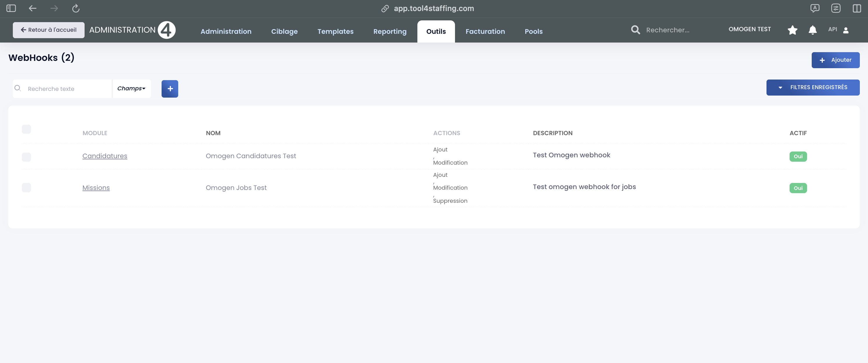The width and height of the screenshot is (868, 363).
Task: Open the Templates tab
Action: pyautogui.click(x=335, y=32)
